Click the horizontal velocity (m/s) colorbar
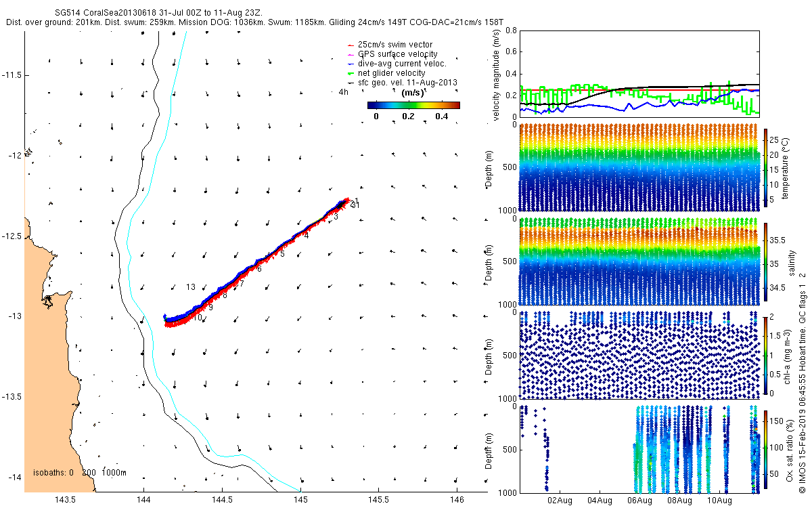 coord(413,105)
